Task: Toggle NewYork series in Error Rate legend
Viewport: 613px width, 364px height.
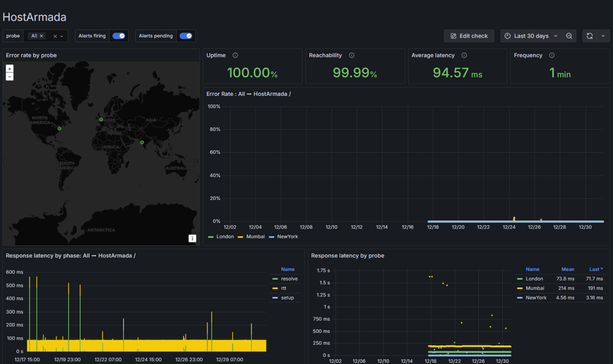Action: pos(287,236)
